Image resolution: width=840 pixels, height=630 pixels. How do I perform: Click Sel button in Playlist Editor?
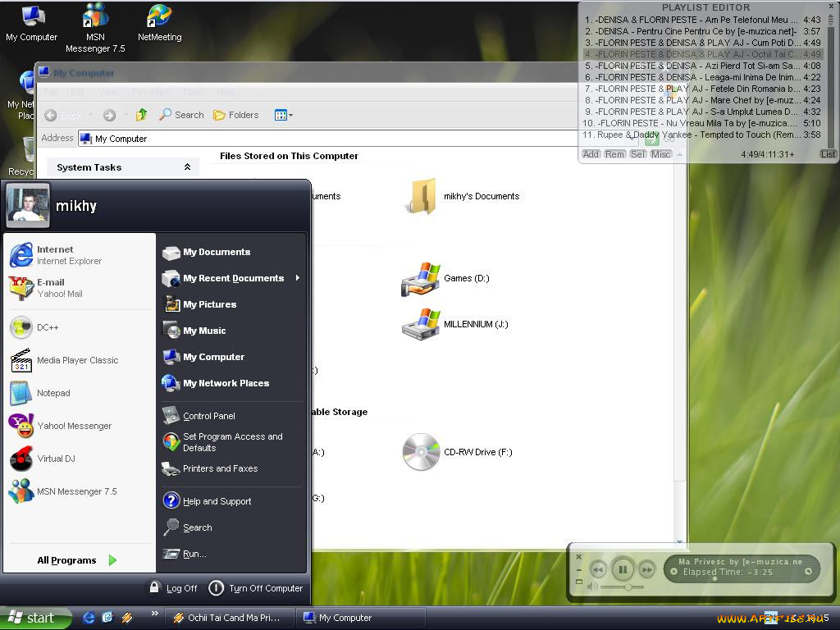click(x=637, y=154)
